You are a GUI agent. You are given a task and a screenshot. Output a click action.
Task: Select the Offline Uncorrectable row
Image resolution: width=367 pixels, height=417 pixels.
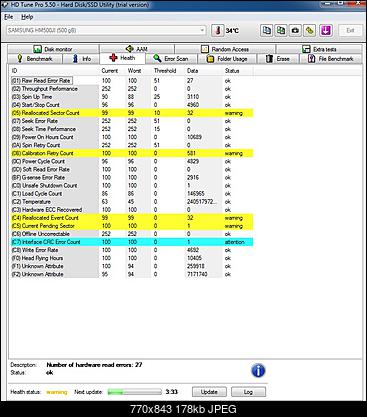click(x=132, y=234)
